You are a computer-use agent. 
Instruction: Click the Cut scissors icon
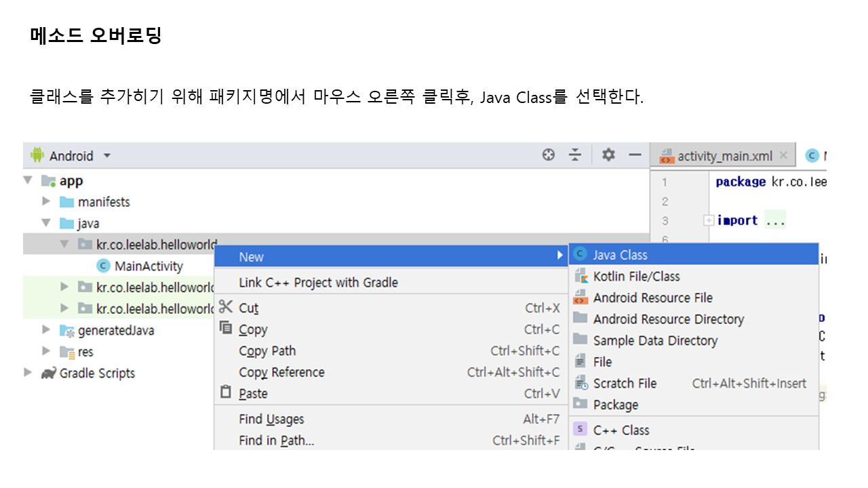pos(226,307)
